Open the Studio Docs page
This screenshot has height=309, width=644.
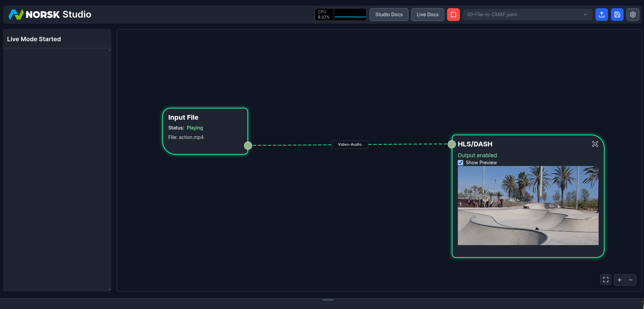coord(388,15)
